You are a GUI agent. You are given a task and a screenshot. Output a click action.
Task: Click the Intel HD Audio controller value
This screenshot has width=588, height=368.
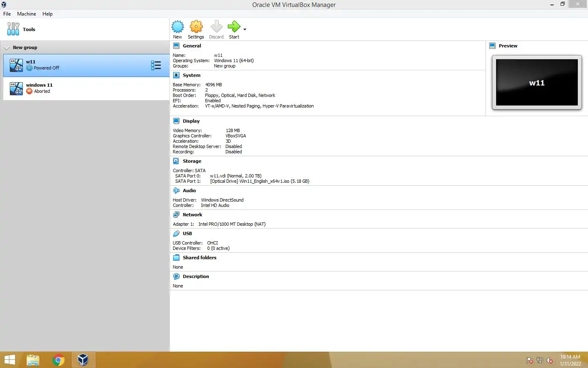tap(215, 205)
